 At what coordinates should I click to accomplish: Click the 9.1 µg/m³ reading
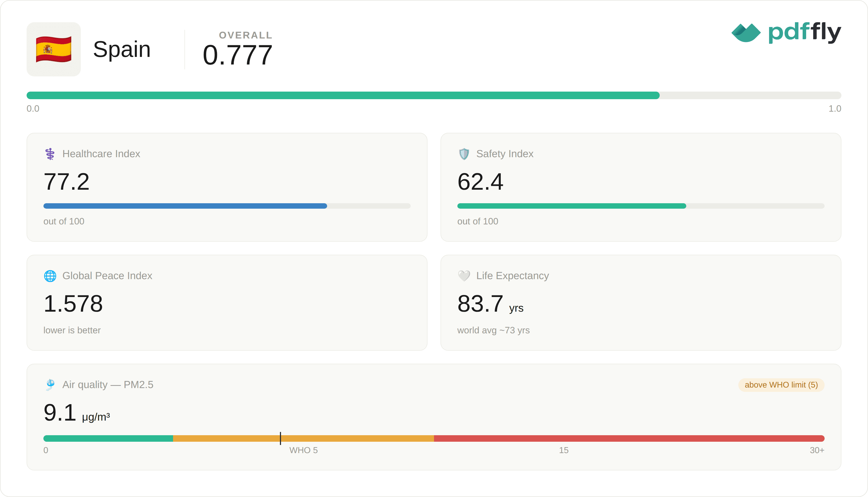[x=76, y=413]
